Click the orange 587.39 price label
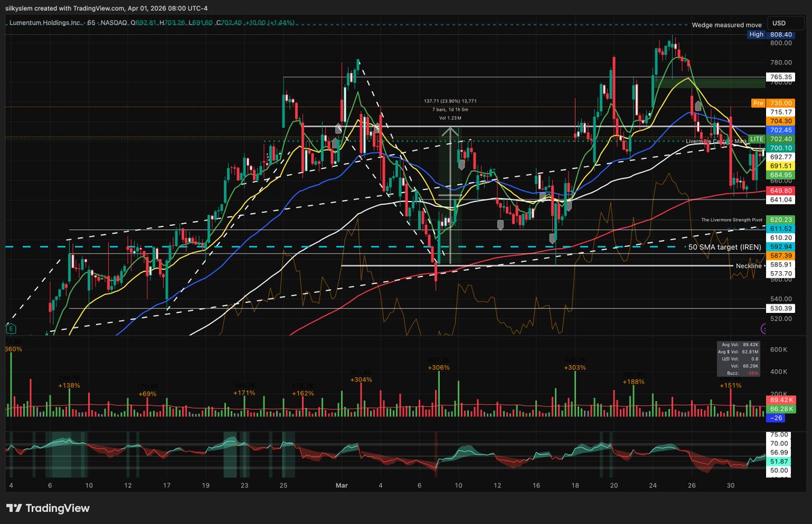The height and width of the screenshot is (524, 812). tap(780, 256)
